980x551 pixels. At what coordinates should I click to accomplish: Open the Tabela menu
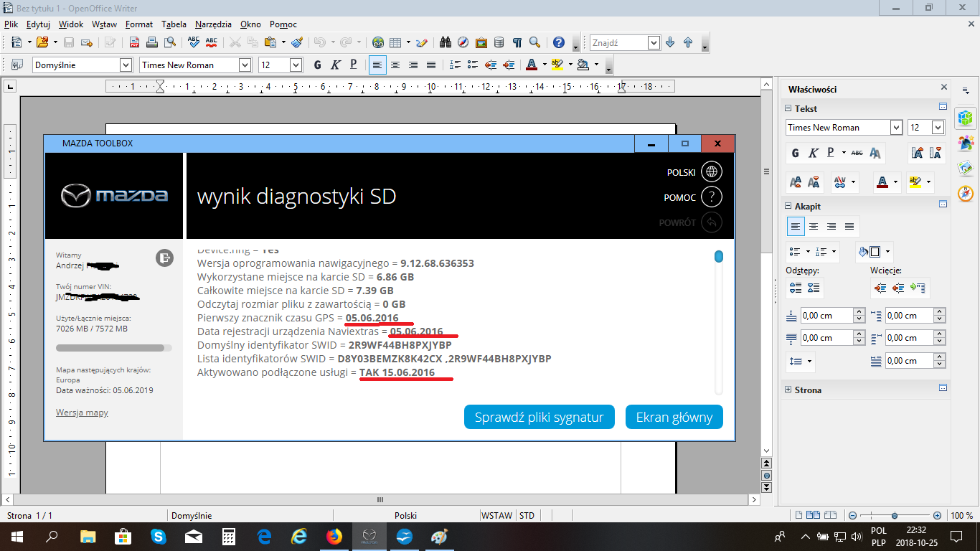(x=174, y=24)
